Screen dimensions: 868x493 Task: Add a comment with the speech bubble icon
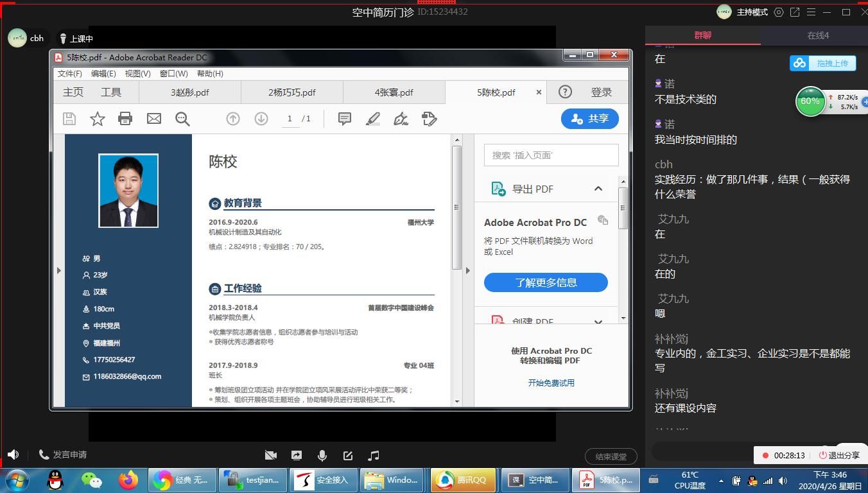coord(345,119)
